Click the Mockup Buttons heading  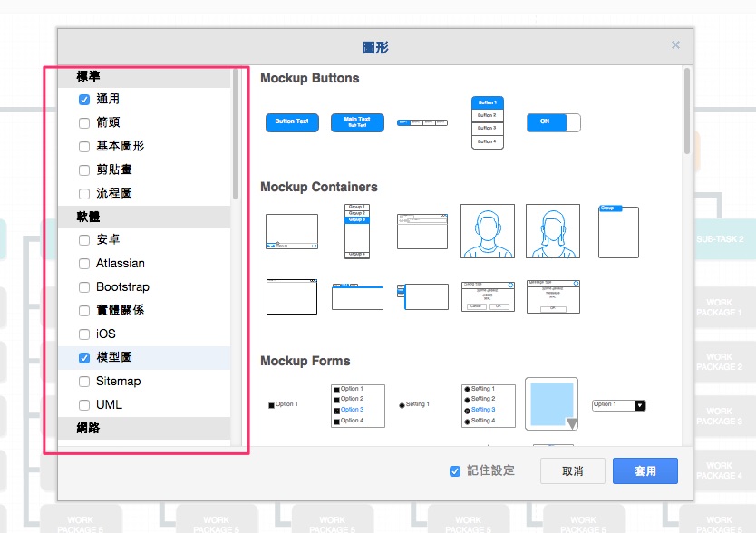coord(309,79)
